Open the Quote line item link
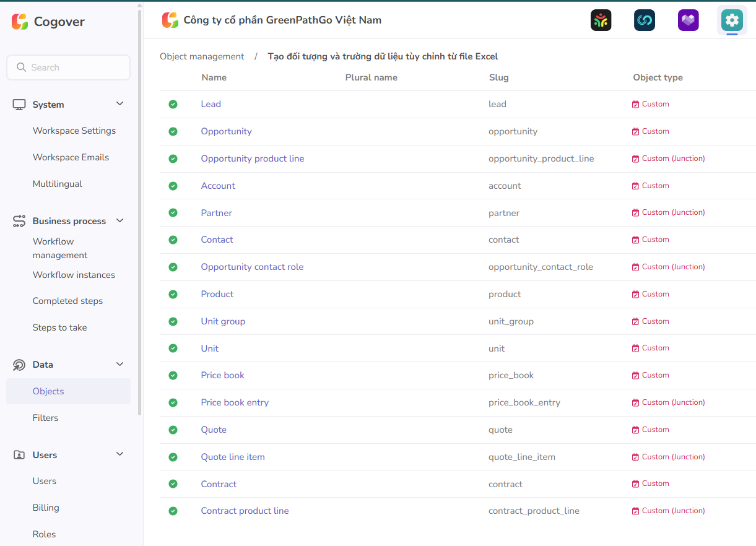Viewport: 756px width, 546px height. coord(233,457)
